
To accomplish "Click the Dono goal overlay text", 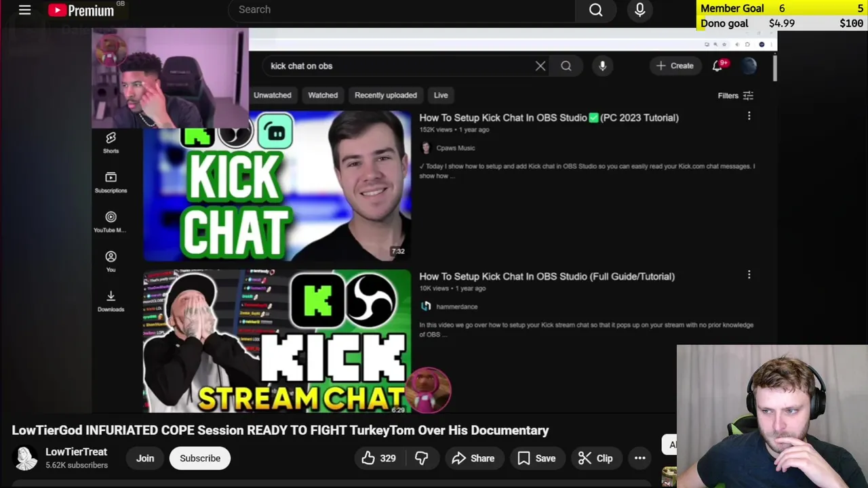I will 724,23.
